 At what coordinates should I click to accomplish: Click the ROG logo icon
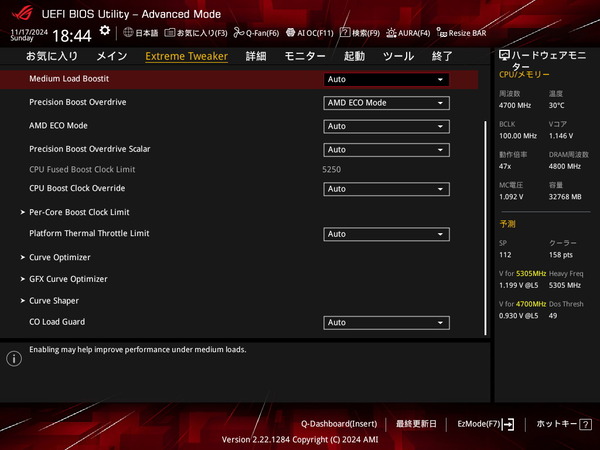(23, 13)
